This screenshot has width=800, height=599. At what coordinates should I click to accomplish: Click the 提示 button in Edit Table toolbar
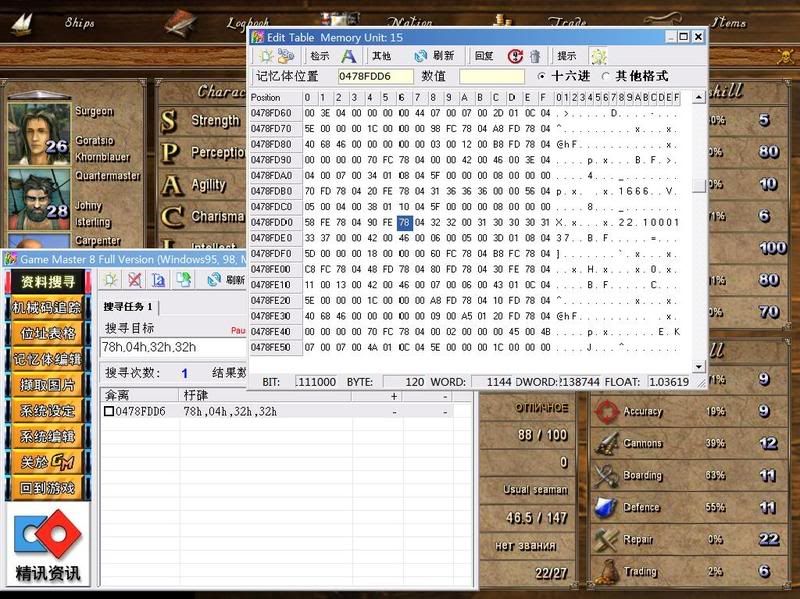566,56
